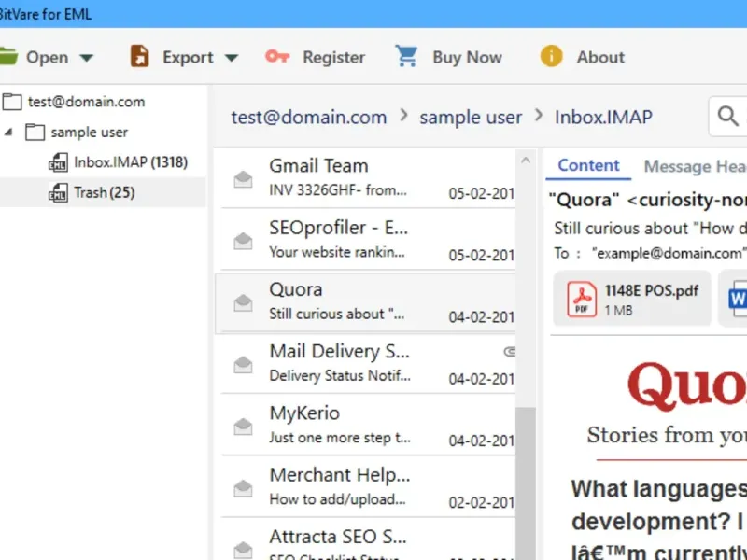The height and width of the screenshot is (560, 747).
Task: Click the envelope icon of SEOprofiler
Action: click(x=243, y=242)
